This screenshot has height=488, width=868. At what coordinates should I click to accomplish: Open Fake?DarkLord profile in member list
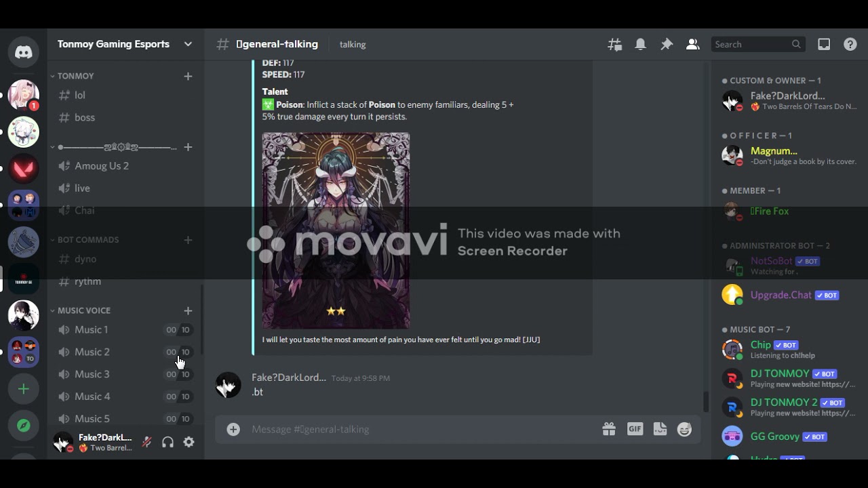tap(789, 100)
